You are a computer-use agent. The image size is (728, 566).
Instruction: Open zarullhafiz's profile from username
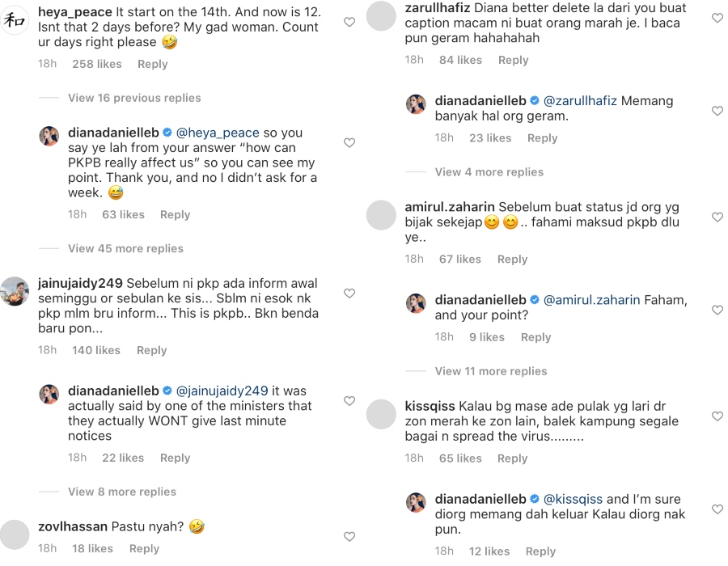(437, 8)
